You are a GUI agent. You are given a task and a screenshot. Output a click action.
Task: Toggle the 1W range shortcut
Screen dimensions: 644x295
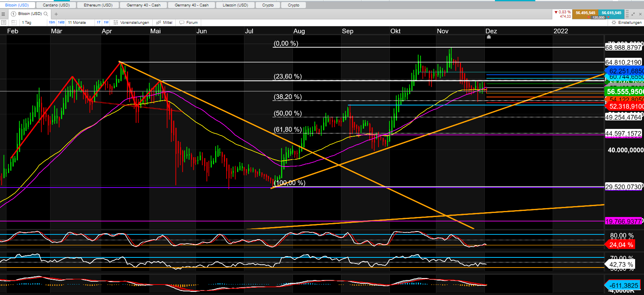point(106,23)
